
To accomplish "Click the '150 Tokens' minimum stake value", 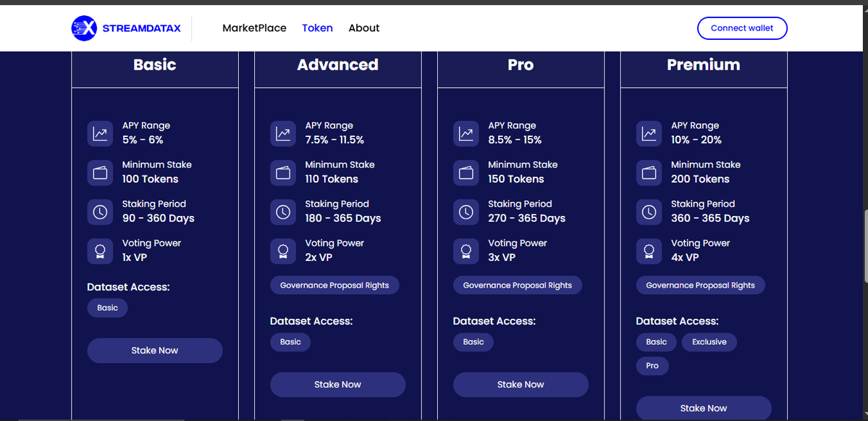I will [x=516, y=180].
